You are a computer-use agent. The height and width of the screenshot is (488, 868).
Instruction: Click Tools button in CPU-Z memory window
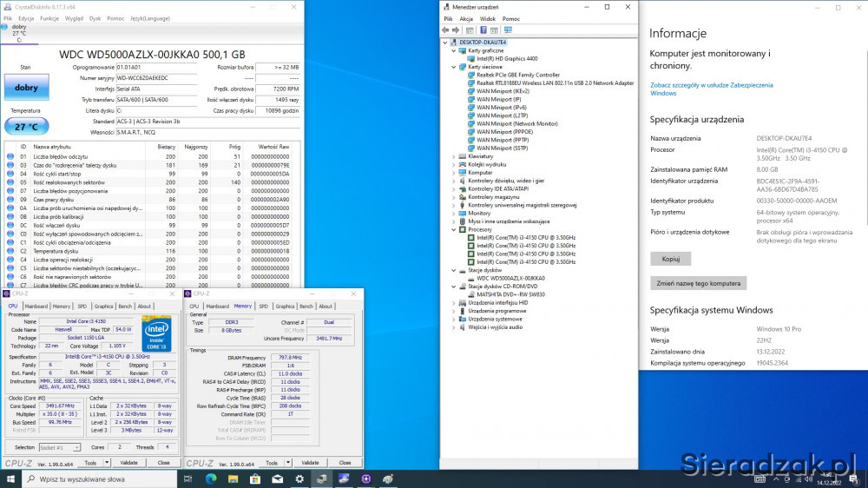tap(271, 463)
